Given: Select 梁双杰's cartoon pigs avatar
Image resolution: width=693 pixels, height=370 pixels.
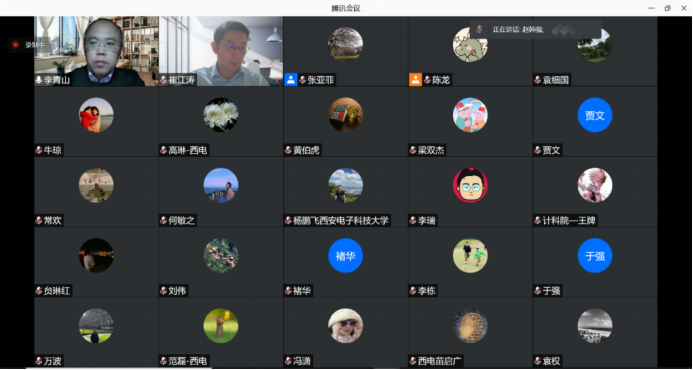Looking at the screenshot, I should pyautogui.click(x=470, y=115).
